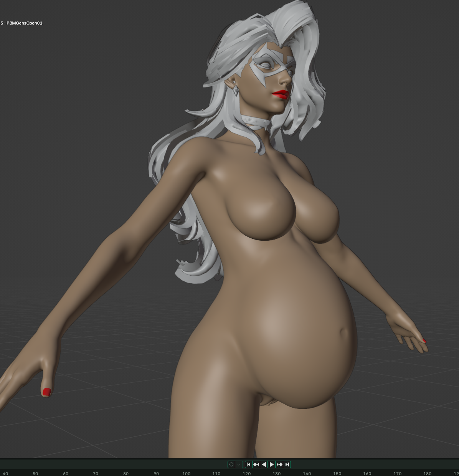Play the animation forward
This screenshot has width=459, height=476.
pos(272,464)
